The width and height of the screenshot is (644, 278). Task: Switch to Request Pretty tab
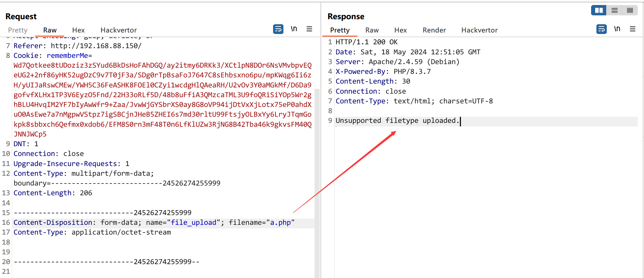[18, 30]
